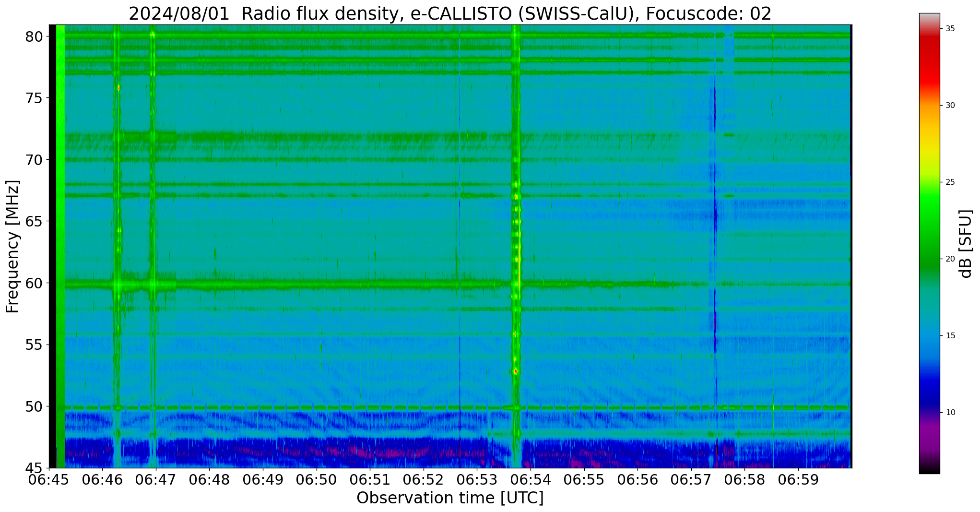
Task: Click the plot title text
Action: point(450,13)
